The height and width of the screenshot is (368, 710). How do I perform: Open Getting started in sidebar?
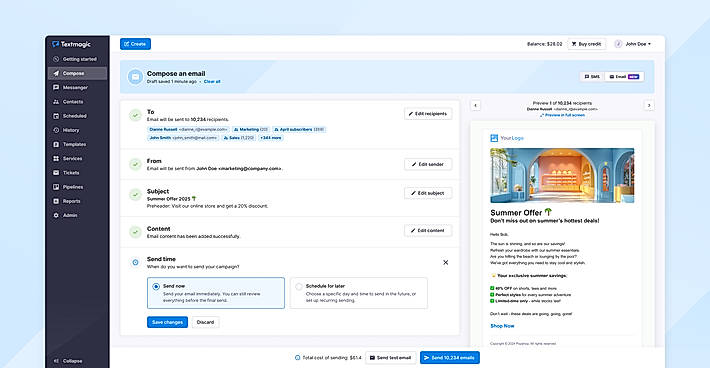[x=77, y=59]
